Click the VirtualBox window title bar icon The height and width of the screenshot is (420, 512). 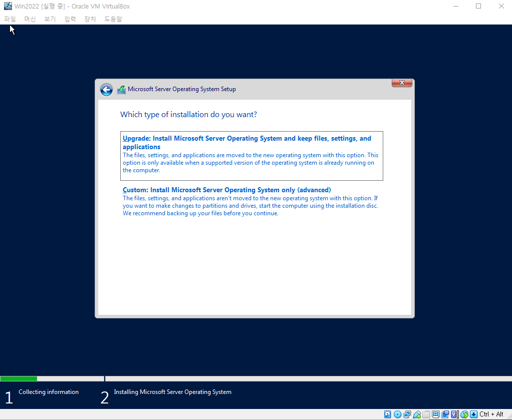pos(8,6)
